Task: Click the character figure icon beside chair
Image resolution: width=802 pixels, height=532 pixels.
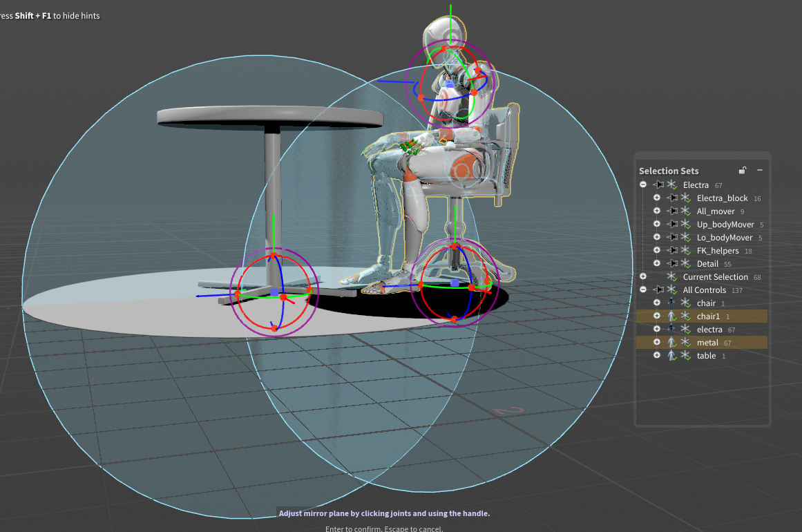Action: pos(671,303)
